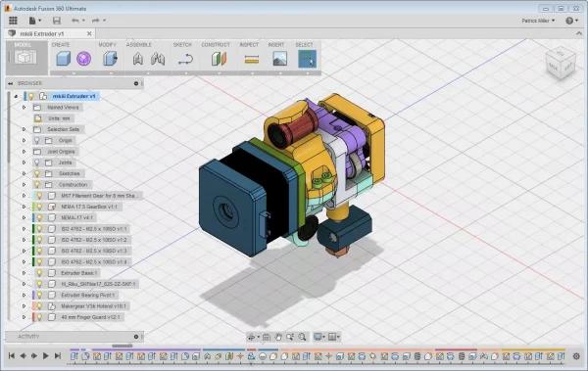Open Display Settings monitor dropdown
The width and height of the screenshot is (588, 371).
click(319, 337)
